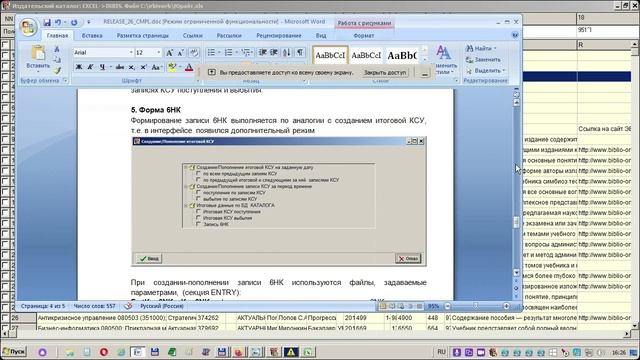Zoom out with the minus button
The width and height of the screenshot is (640, 360).
click(448, 306)
